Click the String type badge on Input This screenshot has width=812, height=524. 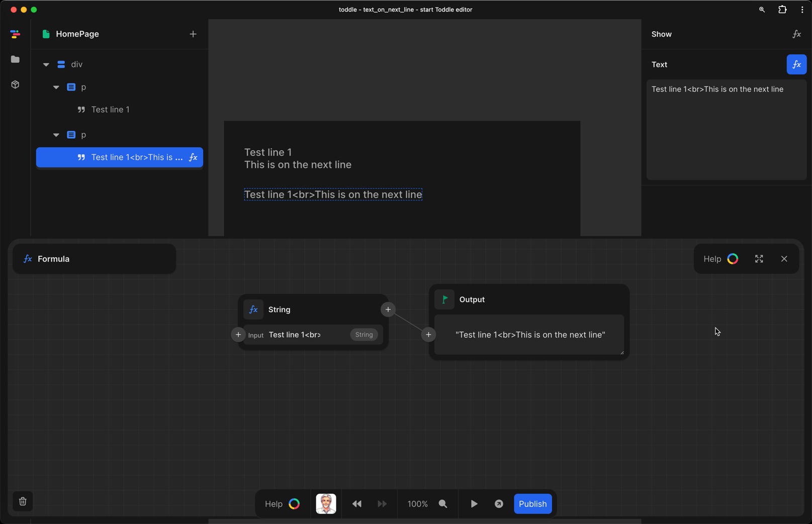tap(364, 335)
